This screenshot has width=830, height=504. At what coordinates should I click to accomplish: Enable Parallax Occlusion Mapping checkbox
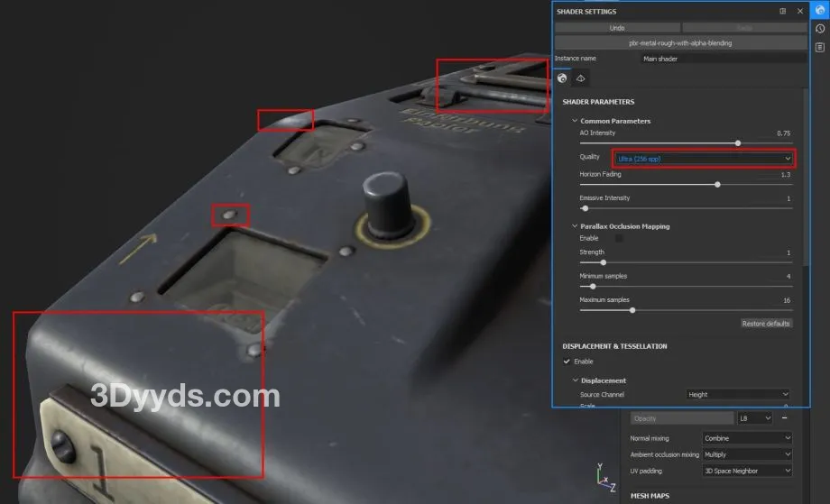[x=619, y=238]
